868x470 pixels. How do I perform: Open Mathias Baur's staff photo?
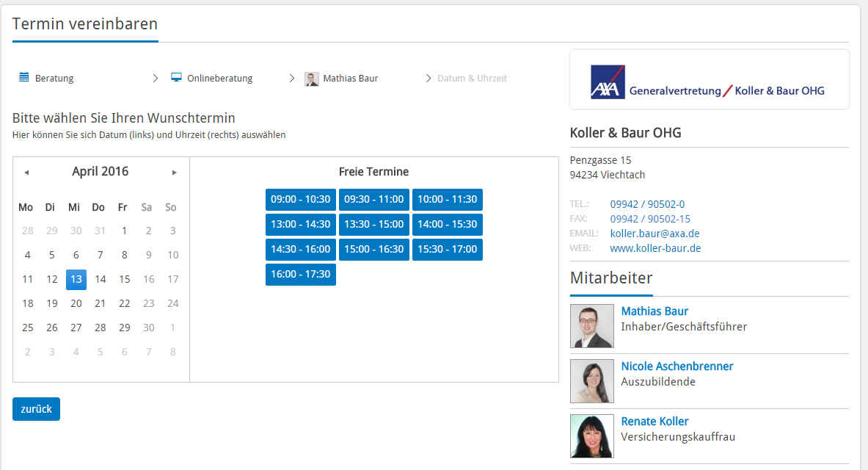click(591, 326)
